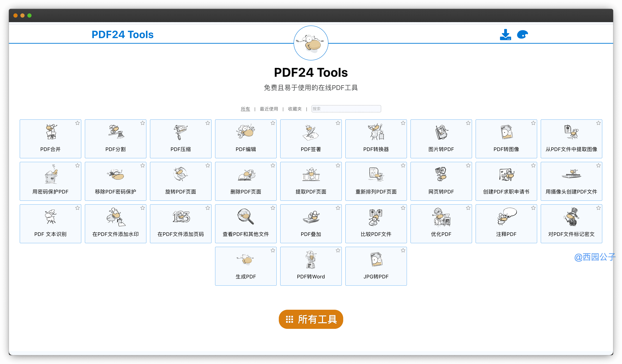The image size is (622, 364).
Task: Star the 对PDF文件标记密文 tile as favorite
Action: click(x=599, y=208)
